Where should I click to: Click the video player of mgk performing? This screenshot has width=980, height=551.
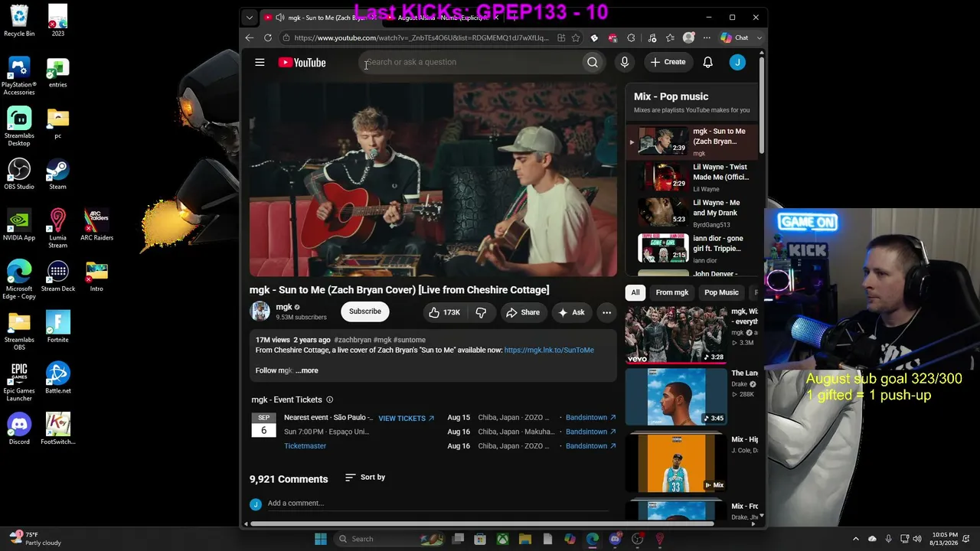pos(433,179)
